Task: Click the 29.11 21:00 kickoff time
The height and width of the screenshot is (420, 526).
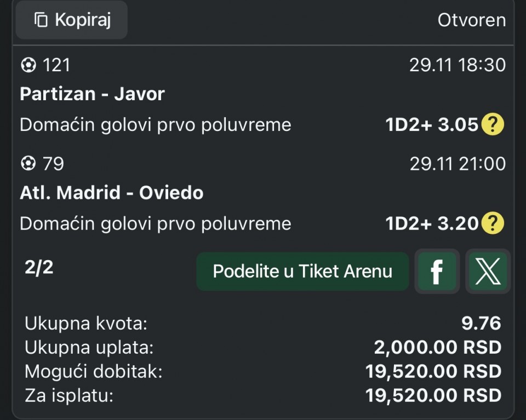Action: pyautogui.click(x=458, y=164)
